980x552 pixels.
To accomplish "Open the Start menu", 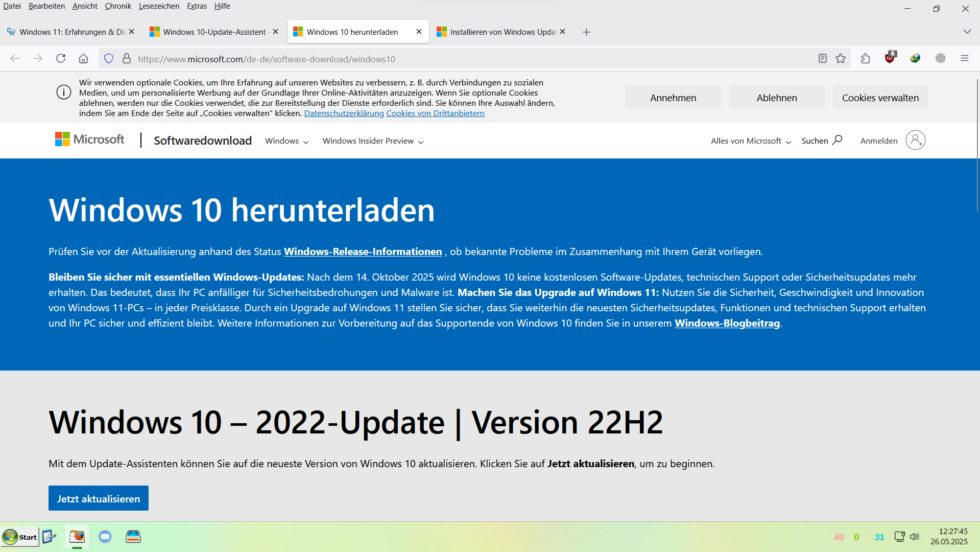I will click(x=20, y=537).
